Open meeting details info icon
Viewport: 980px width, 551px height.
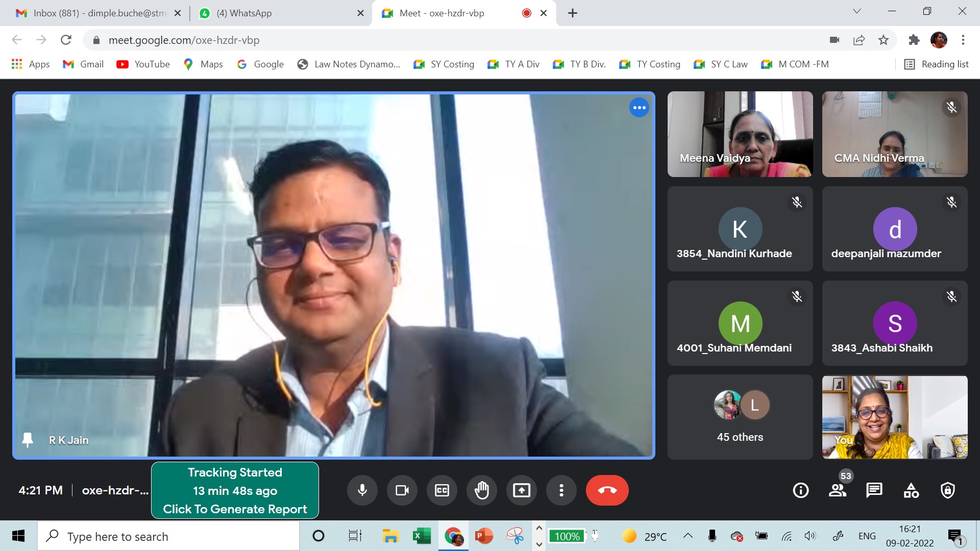[x=800, y=490]
